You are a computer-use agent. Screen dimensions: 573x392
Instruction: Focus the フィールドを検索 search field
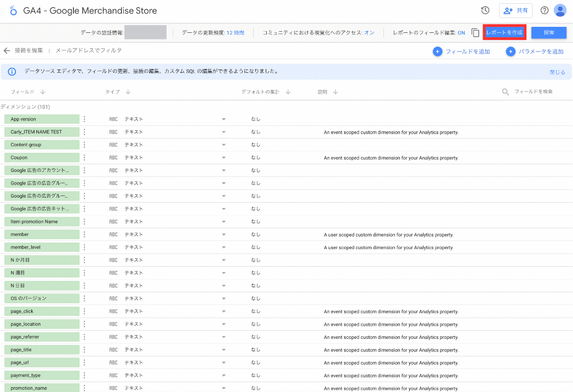(534, 91)
